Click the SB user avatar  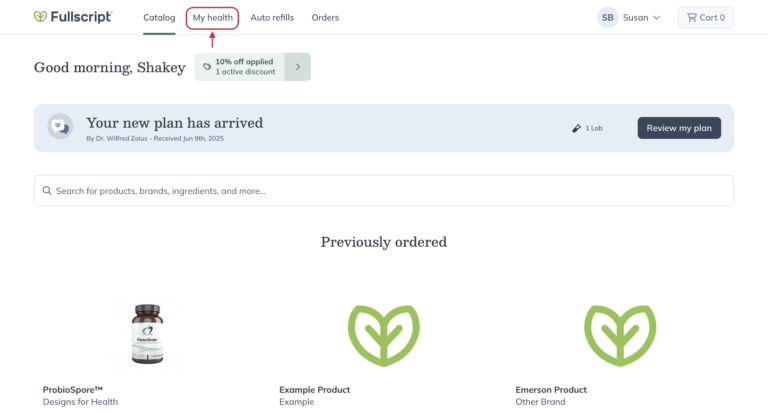[607, 17]
